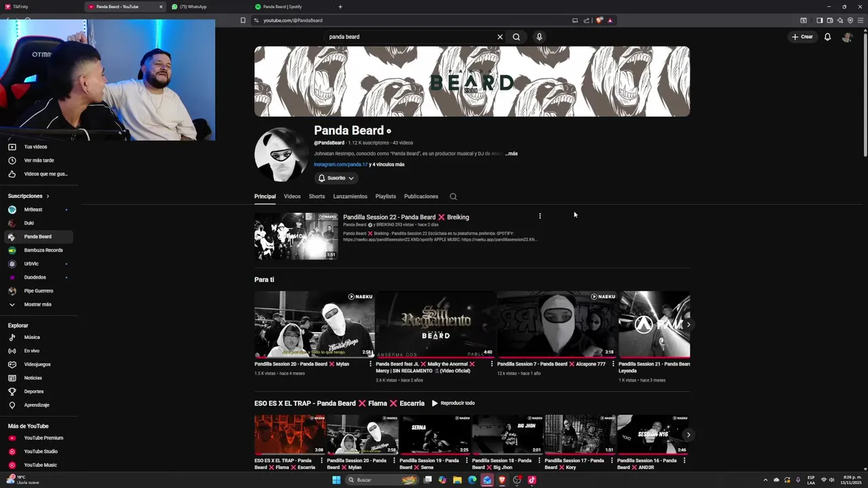
Task: Bookmark this page in address bar
Action: pyautogui.click(x=243, y=20)
